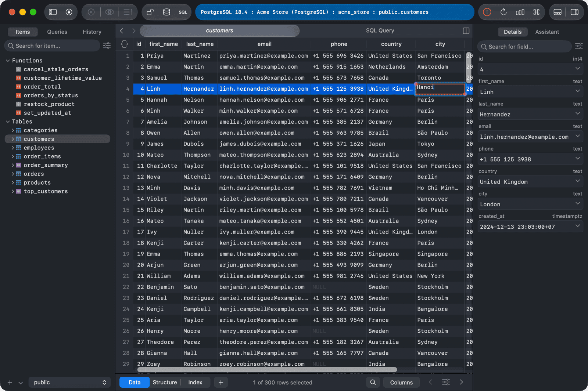Click the item list filter settings icon
This screenshot has height=391, width=588.
pos(107,46)
